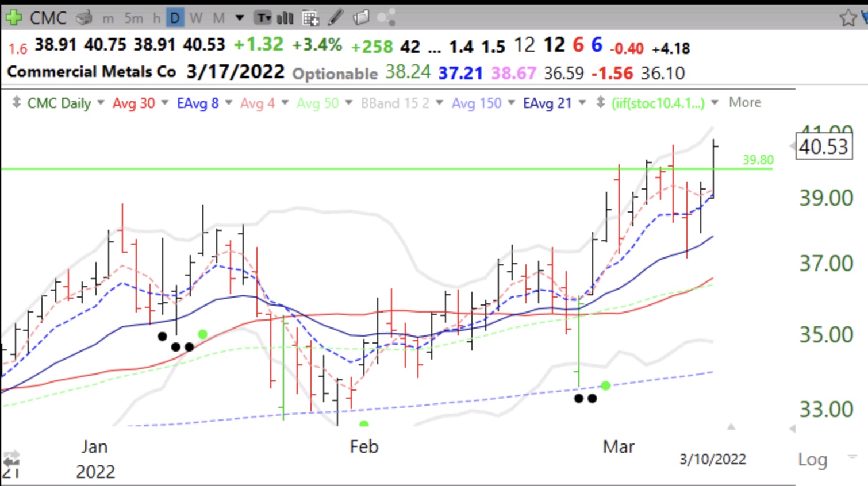Switch to minute (m) timeframe
Image resolution: width=868 pixels, height=486 pixels.
pos(108,18)
